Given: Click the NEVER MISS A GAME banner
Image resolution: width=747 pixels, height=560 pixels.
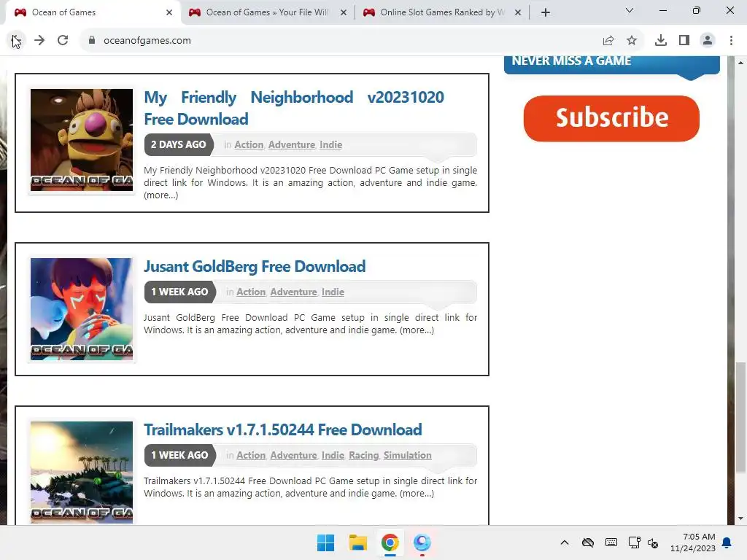Looking at the screenshot, I should [612, 64].
